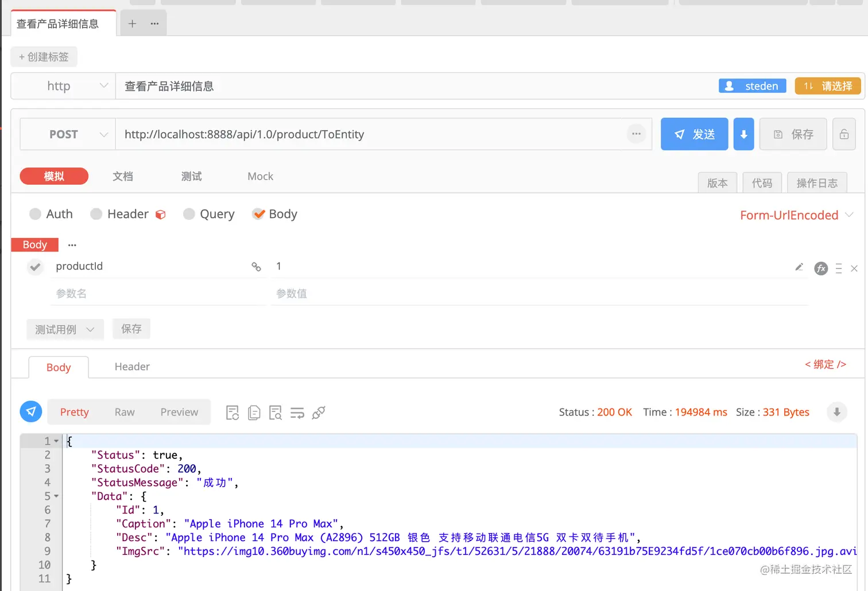Delete the productId parameter row

click(854, 268)
